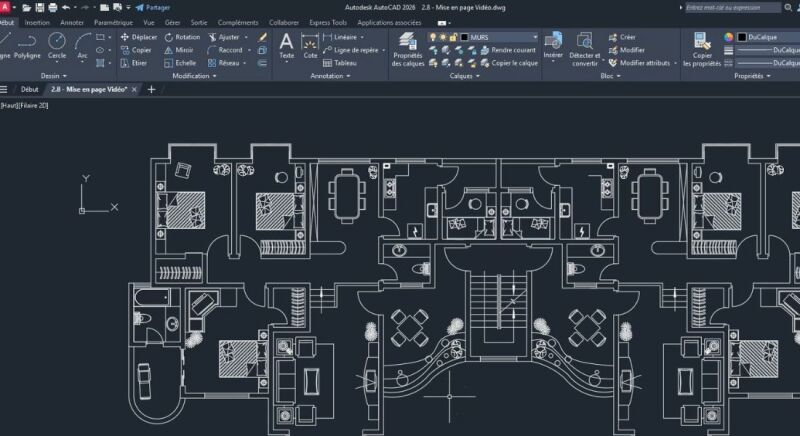Select the Arc drawing tool

82,47
